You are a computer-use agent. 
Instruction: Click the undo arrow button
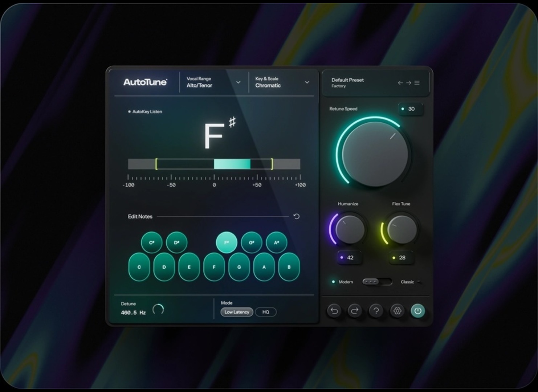[334, 311]
